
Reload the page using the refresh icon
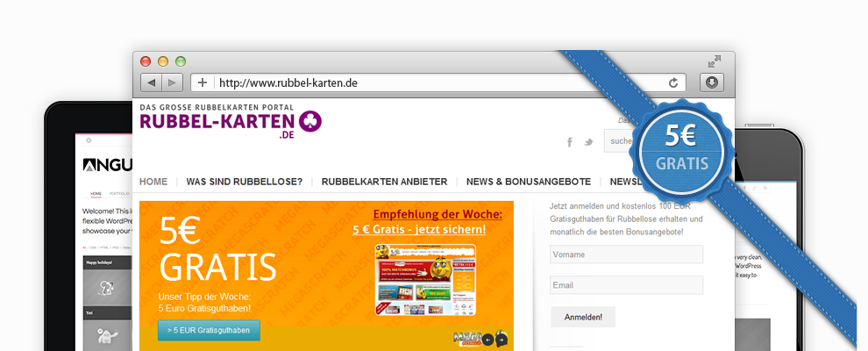[673, 83]
